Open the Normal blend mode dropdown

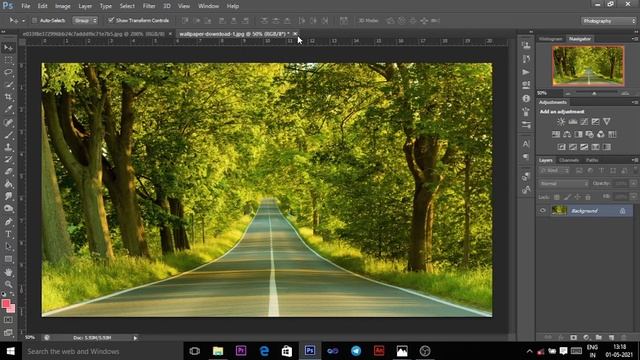tap(564, 184)
